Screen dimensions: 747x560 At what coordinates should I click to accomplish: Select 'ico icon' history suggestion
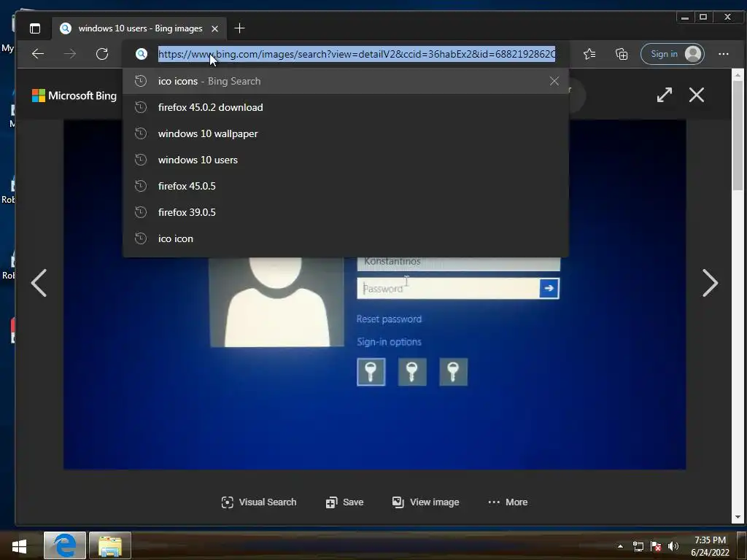coord(346,238)
